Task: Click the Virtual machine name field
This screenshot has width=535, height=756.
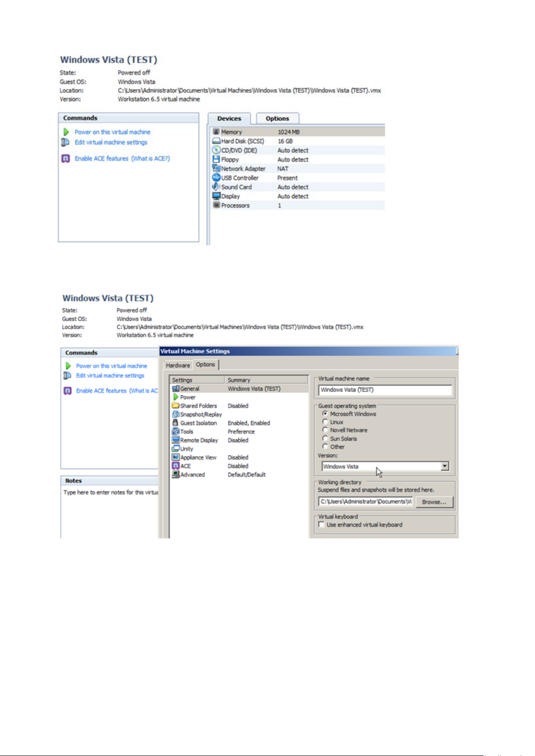Action: 385,390
